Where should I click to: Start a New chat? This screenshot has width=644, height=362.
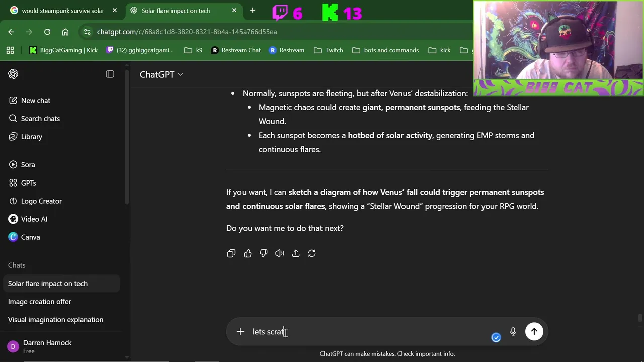coord(36,101)
